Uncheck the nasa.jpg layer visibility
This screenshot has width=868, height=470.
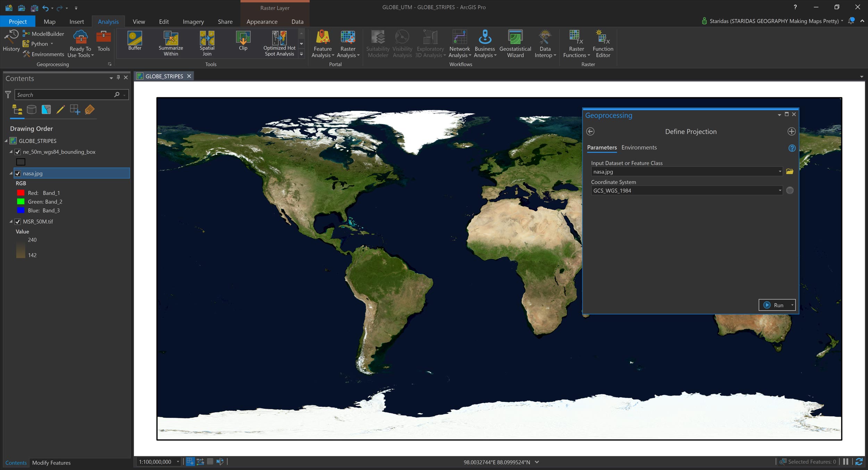point(18,173)
